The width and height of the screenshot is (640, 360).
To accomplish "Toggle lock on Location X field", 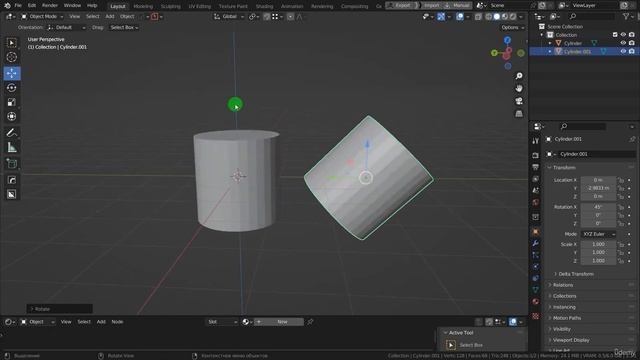I will pyautogui.click(x=621, y=180).
